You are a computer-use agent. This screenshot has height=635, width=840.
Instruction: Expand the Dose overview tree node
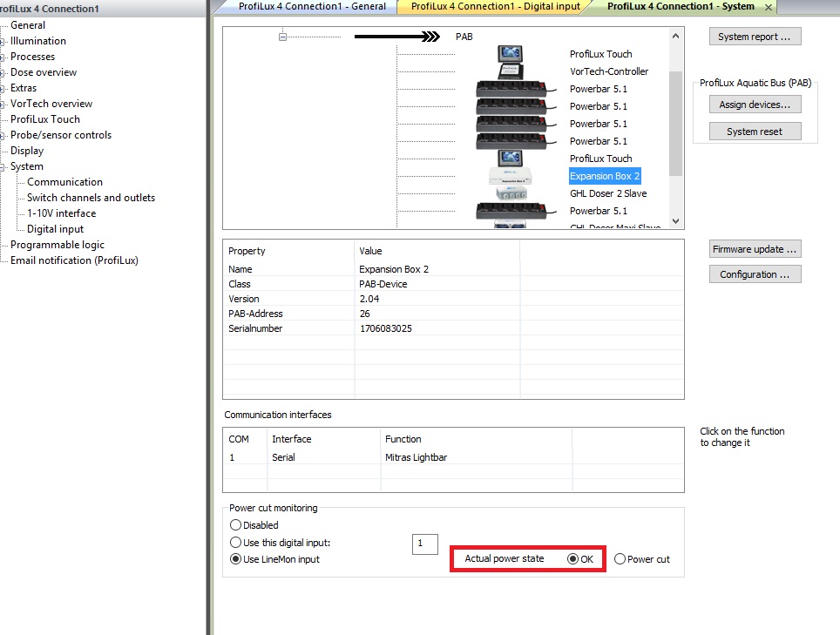(x=2, y=73)
